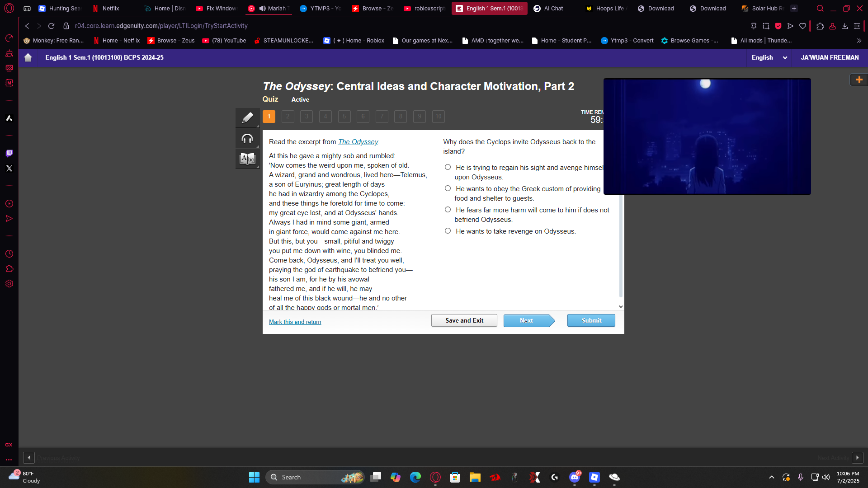Select answer 'He wants to obey the Greek custom'
The image size is (868, 488).
pyautogui.click(x=448, y=188)
